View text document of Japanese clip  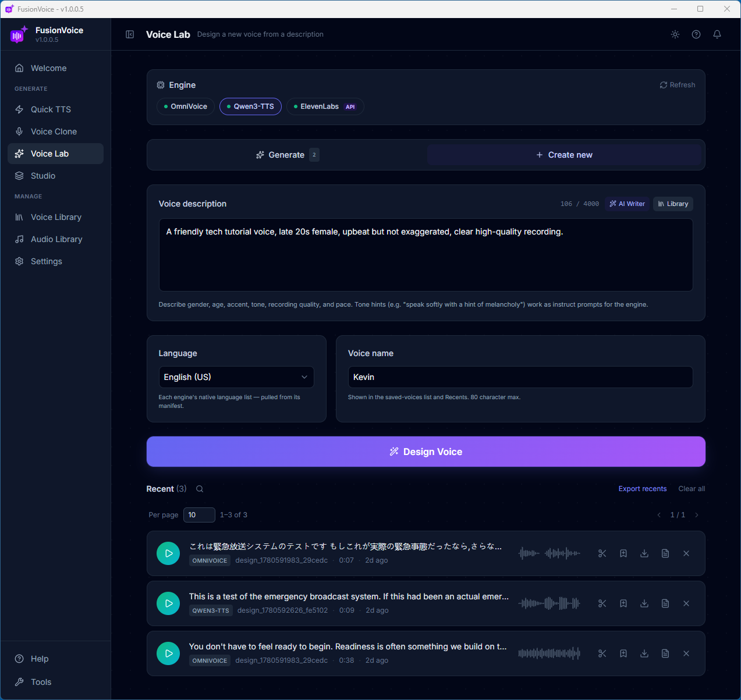click(665, 553)
